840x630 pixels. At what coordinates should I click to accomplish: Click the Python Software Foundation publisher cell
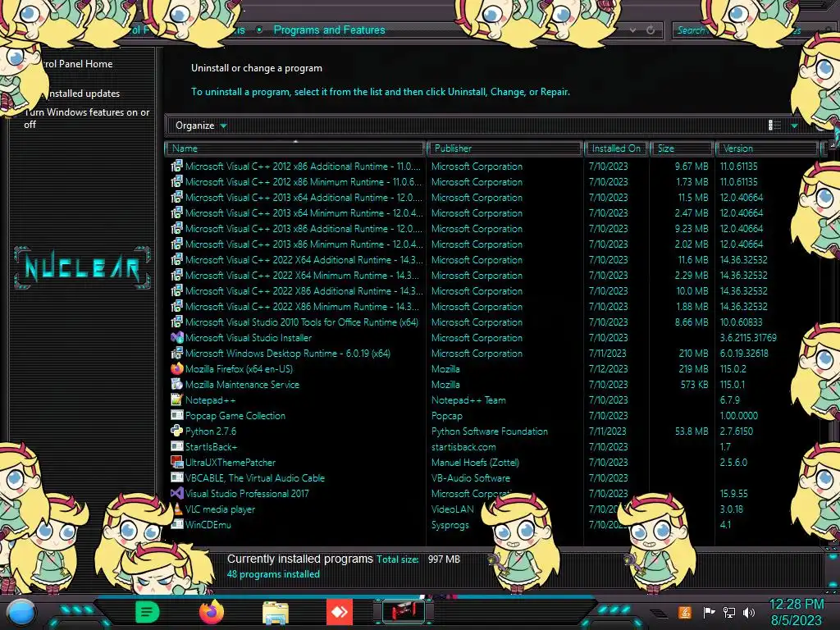490,431
